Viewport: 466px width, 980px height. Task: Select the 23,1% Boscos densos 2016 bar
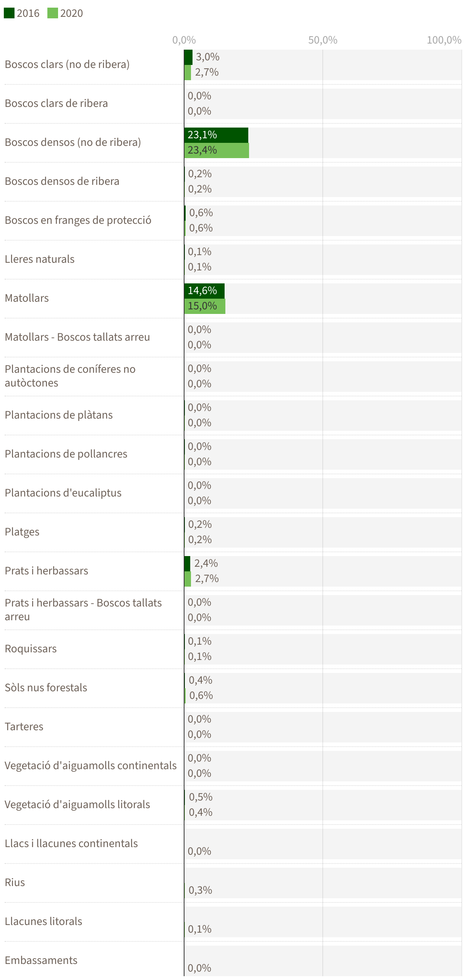pyautogui.click(x=216, y=135)
